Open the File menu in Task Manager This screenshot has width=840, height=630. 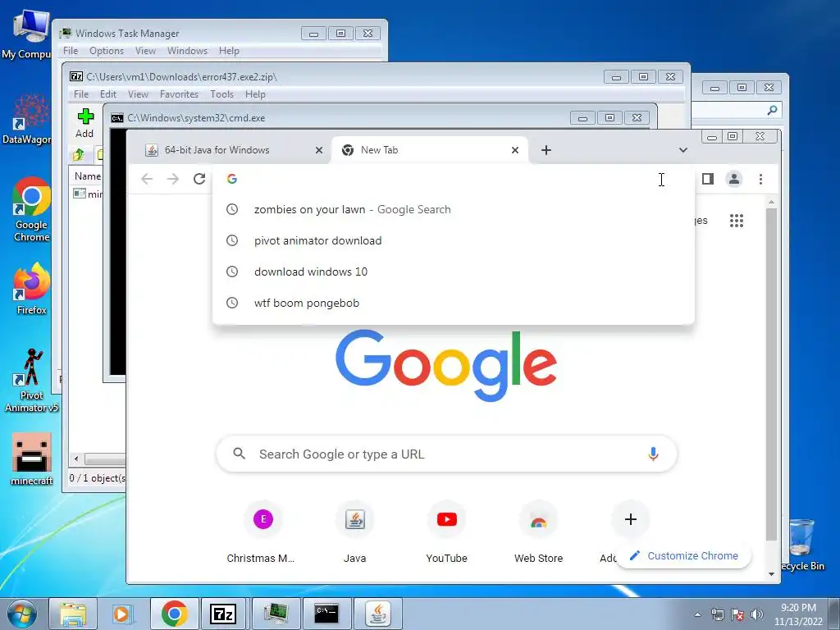71,51
